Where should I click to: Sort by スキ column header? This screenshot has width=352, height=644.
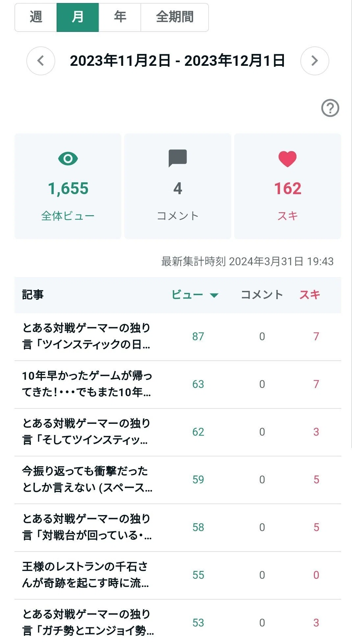(x=310, y=295)
